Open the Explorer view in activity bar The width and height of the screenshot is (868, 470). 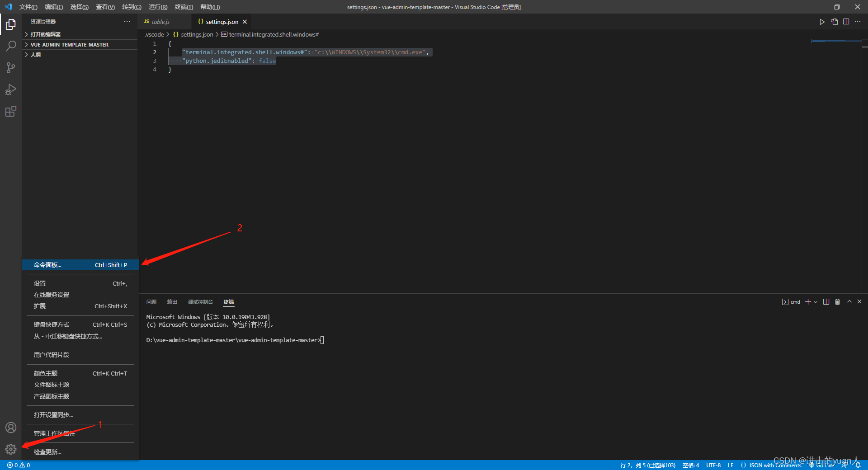(x=11, y=24)
